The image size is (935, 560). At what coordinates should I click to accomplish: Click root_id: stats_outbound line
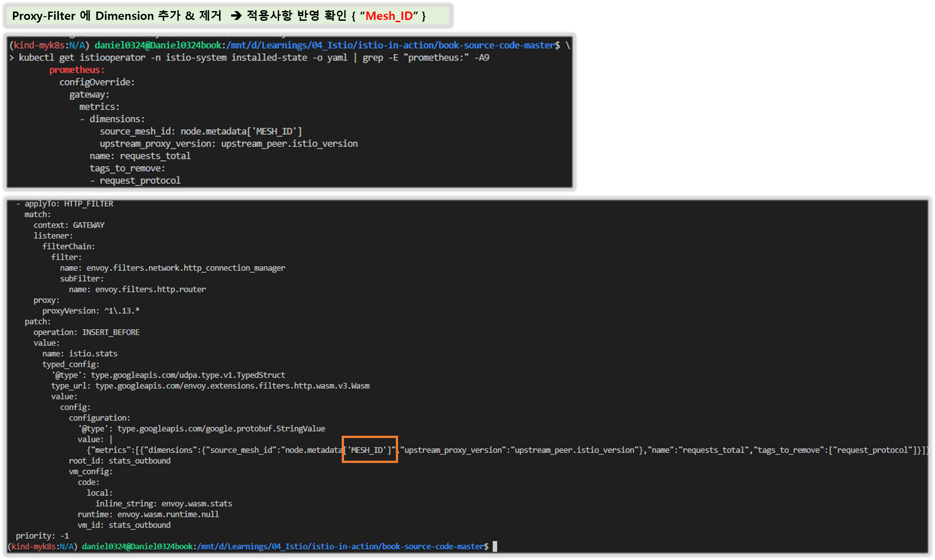coord(119,461)
